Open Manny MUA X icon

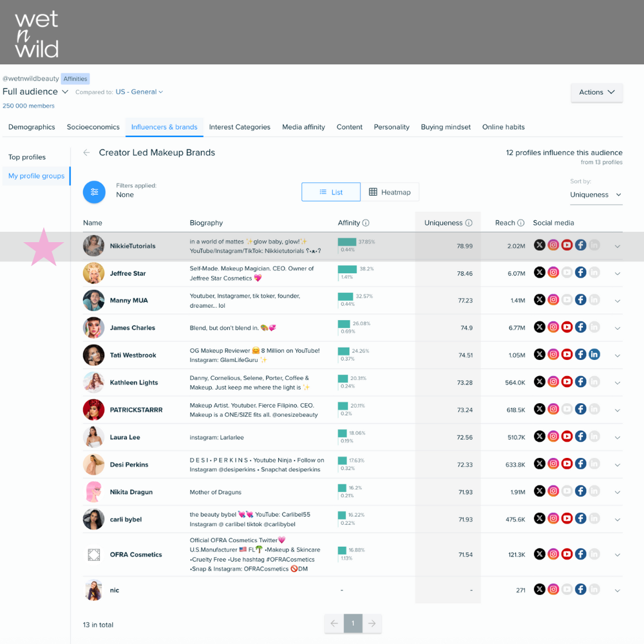coord(540,300)
